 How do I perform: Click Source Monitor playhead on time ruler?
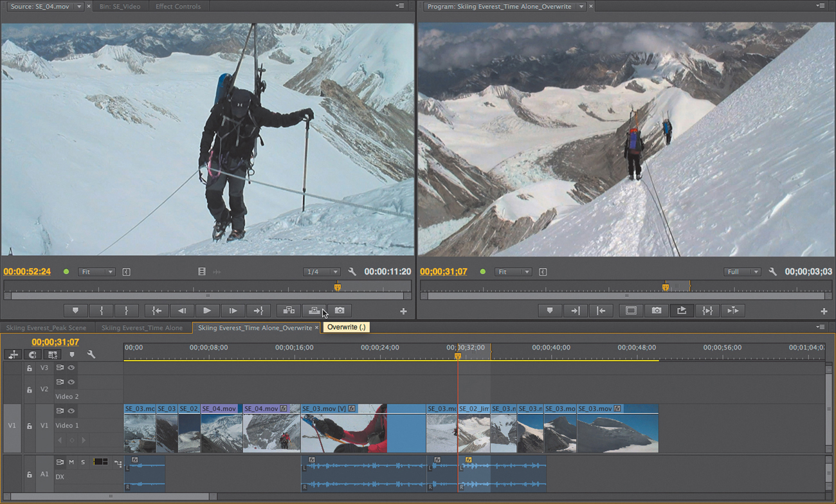pyautogui.click(x=337, y=287)
